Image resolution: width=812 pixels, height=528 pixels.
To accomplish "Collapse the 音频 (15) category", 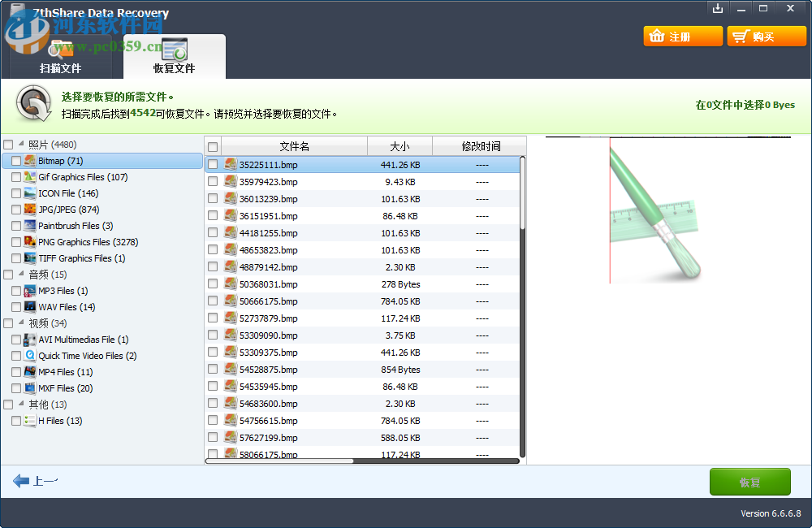I will pyautogui.click(x=21, y=274).
